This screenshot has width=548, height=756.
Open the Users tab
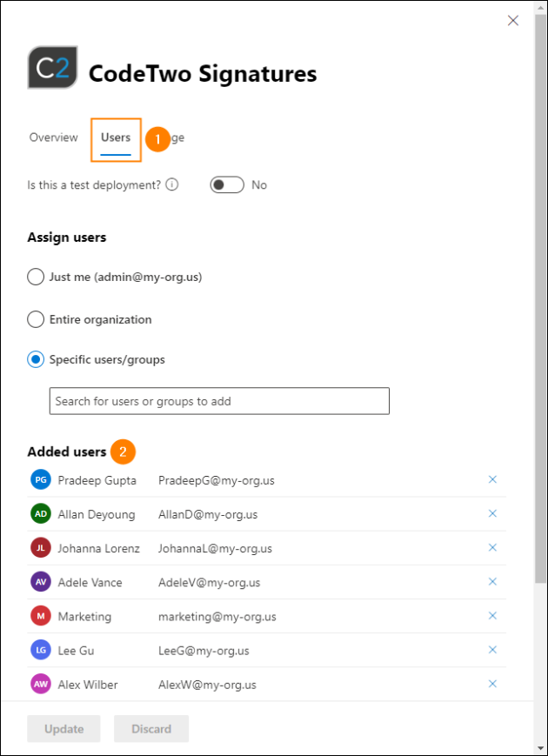[x=116, y=138]
